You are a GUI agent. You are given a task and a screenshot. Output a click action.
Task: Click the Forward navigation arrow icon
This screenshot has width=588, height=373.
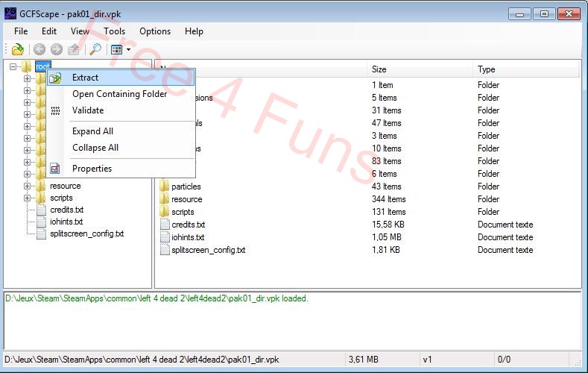point(56,50)
